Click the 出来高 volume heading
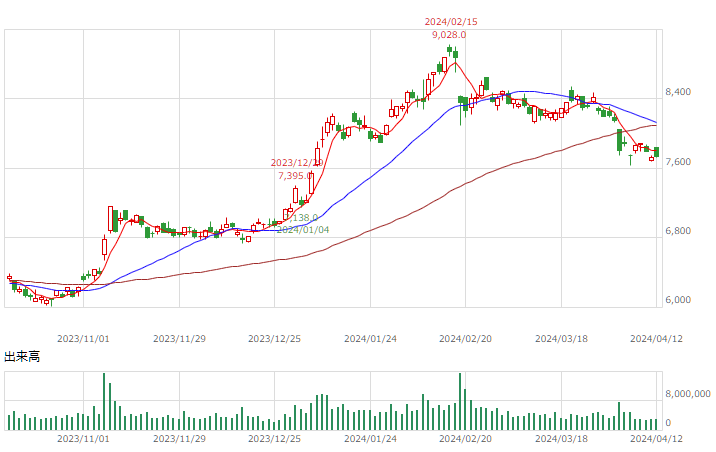 [x=22, y=357]
